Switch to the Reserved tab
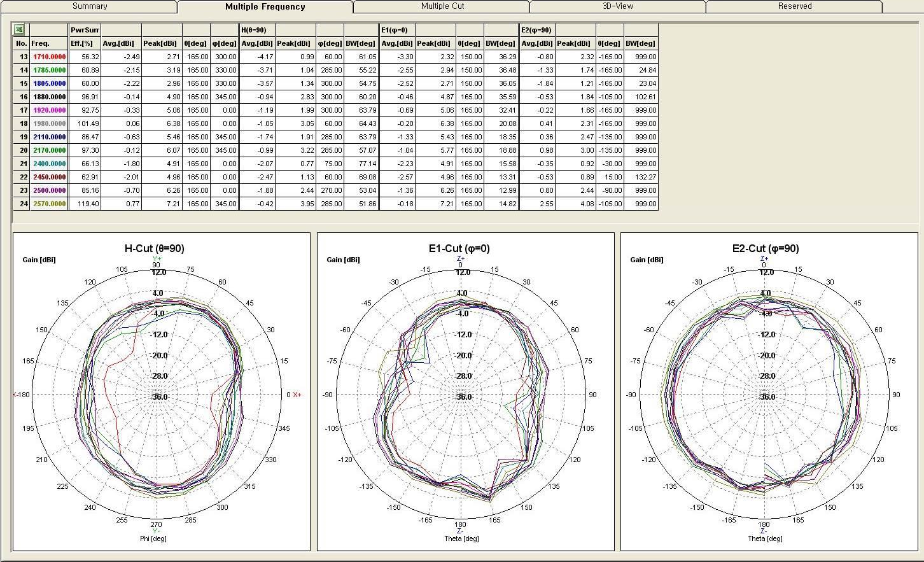This screenshot has height=562, width=924. coord(794,6)
